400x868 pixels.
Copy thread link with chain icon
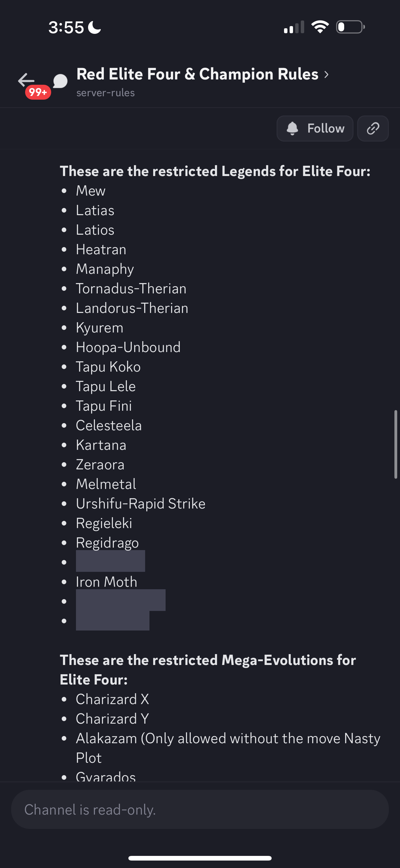pyautogui.click(x=373, y=129)
